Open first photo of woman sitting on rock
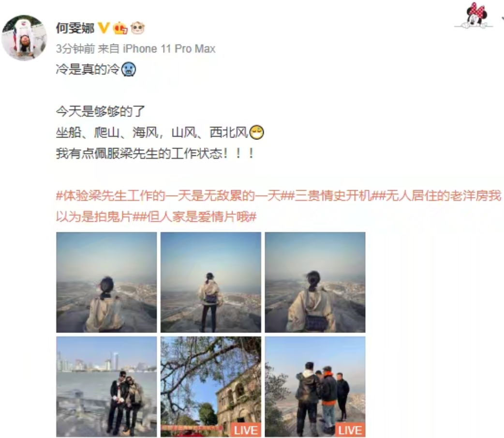The image size is (504, 438). coord(106,282)
